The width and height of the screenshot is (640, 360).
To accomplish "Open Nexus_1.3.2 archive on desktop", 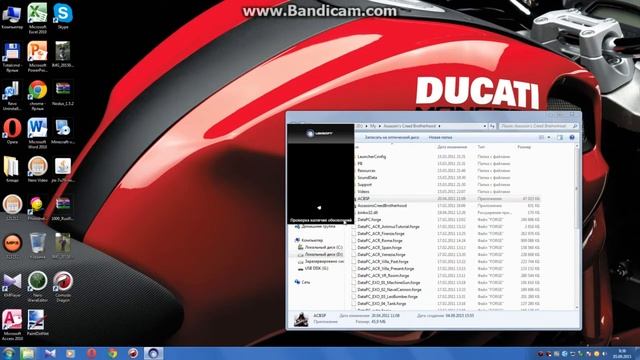I will pyautogui.click(x=63, y=93).
